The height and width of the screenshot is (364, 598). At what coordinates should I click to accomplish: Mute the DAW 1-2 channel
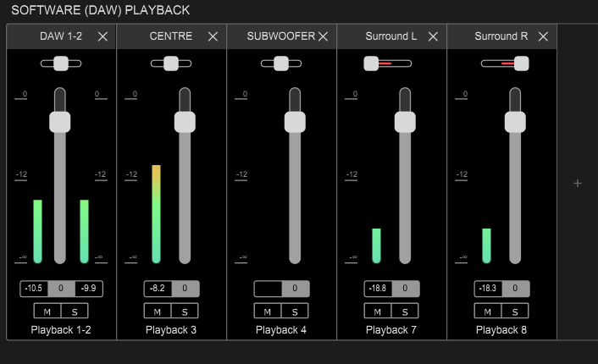point(47,311)
